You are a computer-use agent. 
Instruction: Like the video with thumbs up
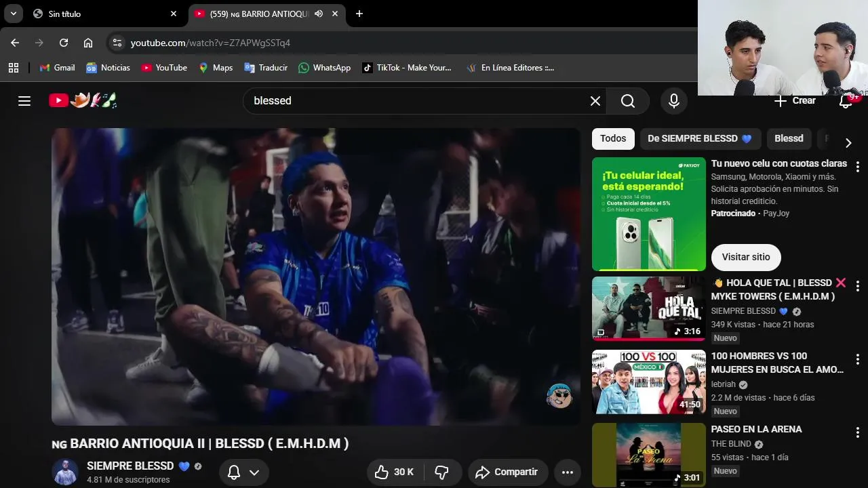click(x=394, y=472)
